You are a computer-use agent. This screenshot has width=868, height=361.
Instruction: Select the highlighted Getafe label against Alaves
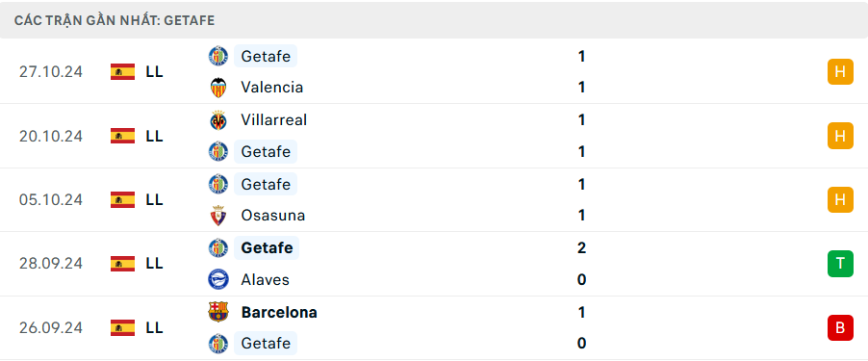[267, 247]
